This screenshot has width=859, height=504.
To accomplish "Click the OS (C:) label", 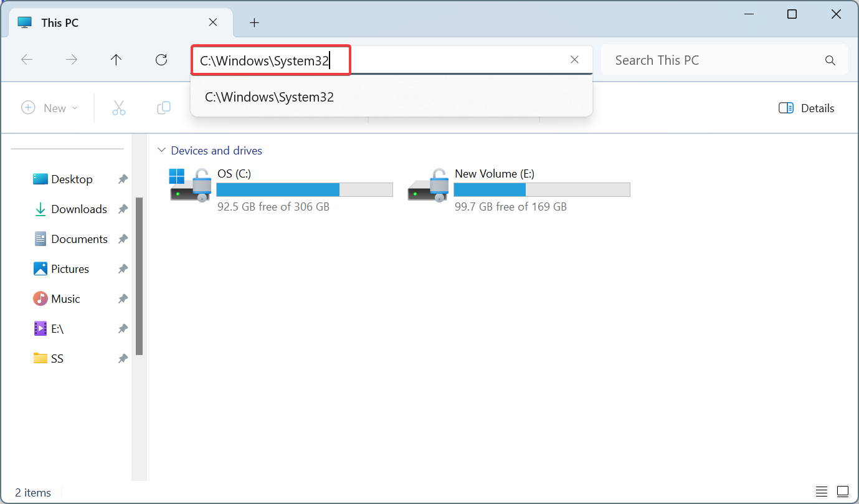I will [x=234, y=174].
